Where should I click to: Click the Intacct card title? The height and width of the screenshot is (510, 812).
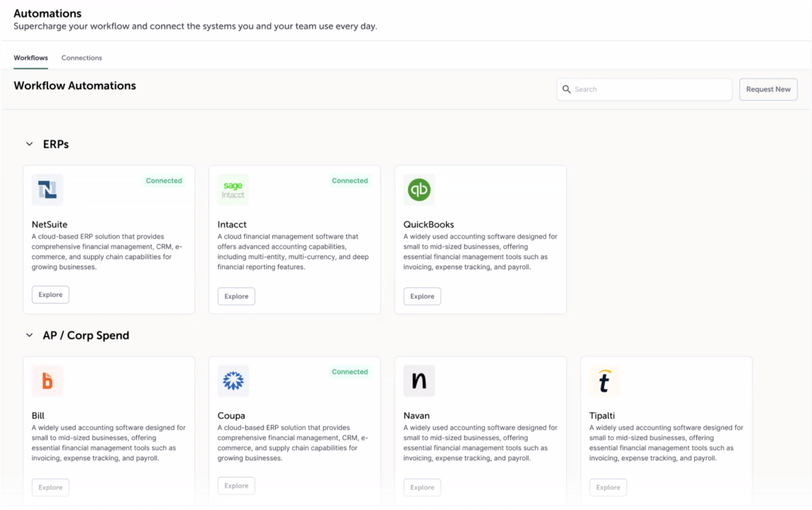pyautogui.click(x=232, y=225)
